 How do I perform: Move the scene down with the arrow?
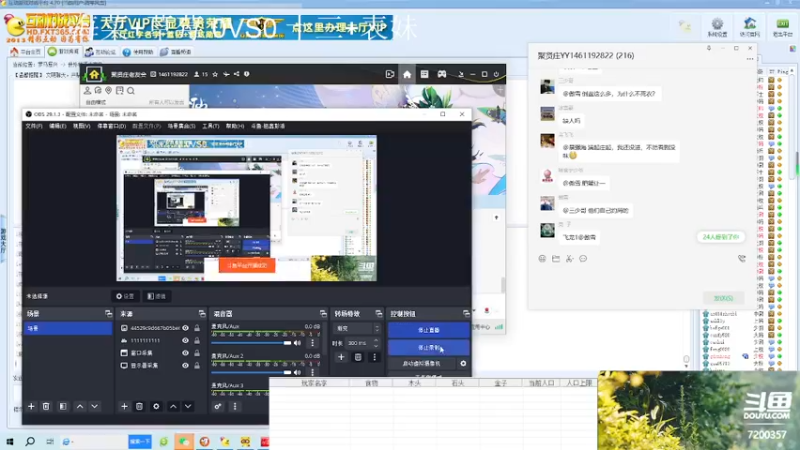point(94,407)
